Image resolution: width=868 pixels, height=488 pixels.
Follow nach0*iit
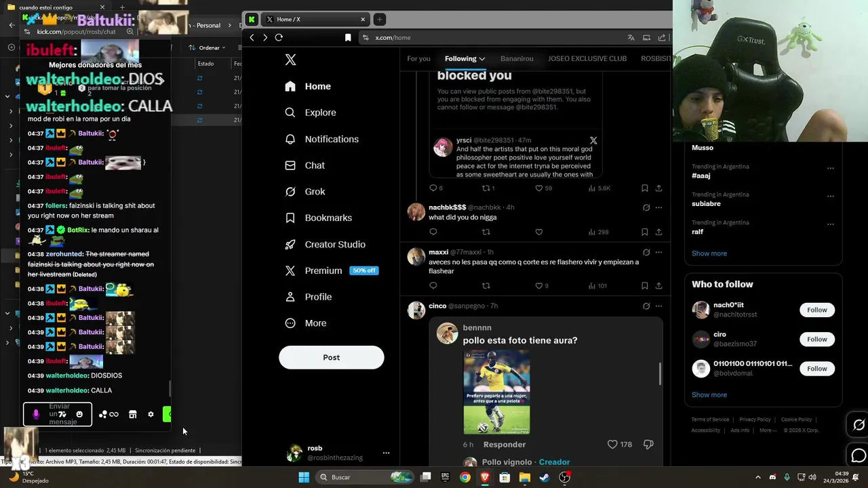click(816, 310)
